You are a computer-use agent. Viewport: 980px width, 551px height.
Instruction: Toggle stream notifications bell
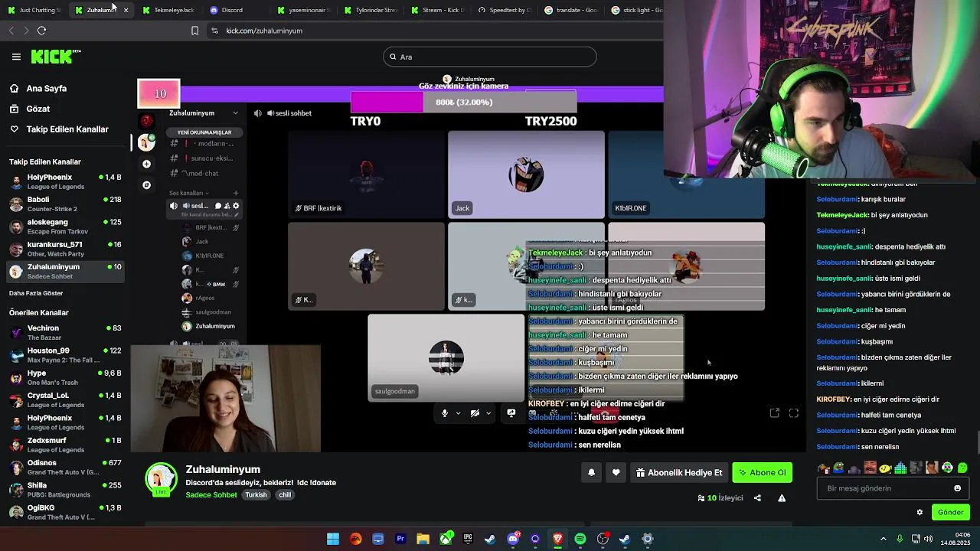pos(591,473)
